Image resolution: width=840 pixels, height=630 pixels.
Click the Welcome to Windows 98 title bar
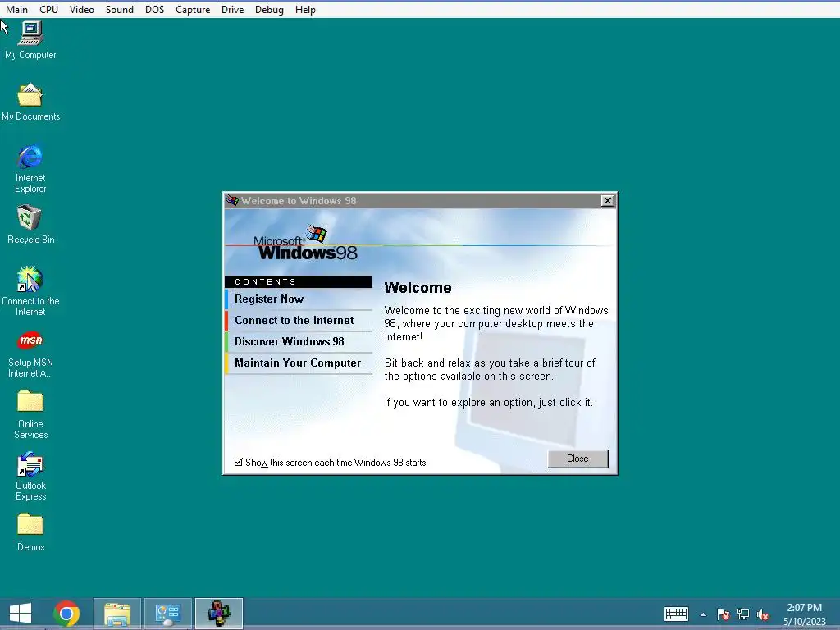420,200
